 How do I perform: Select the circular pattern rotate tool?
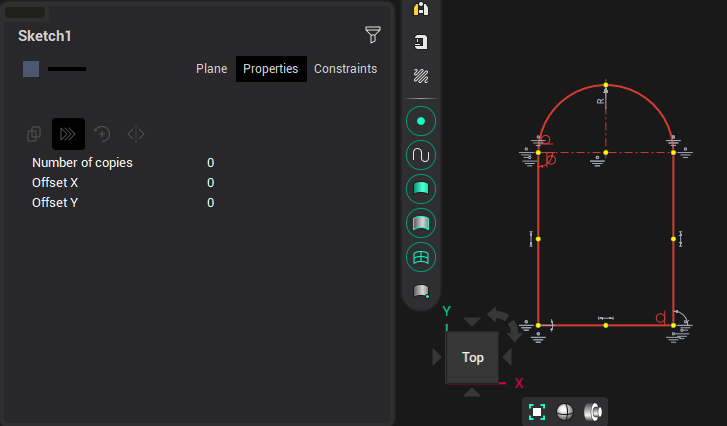(102, 133)
